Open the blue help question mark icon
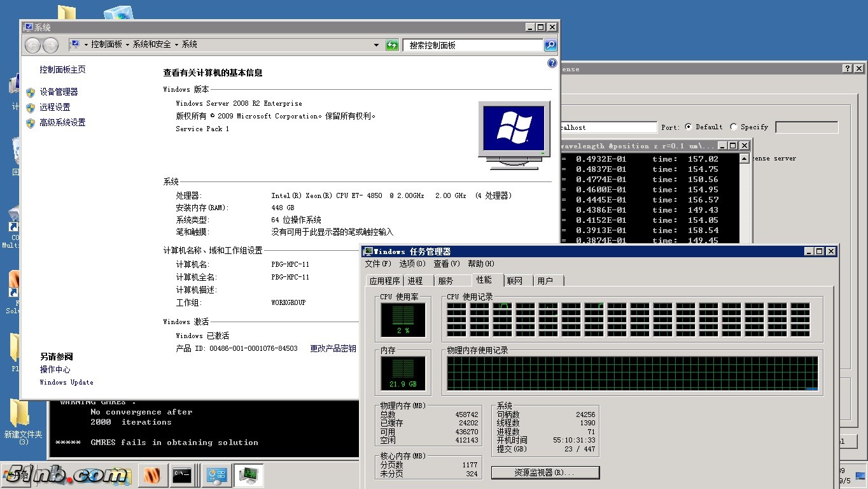 coord(552,63)
